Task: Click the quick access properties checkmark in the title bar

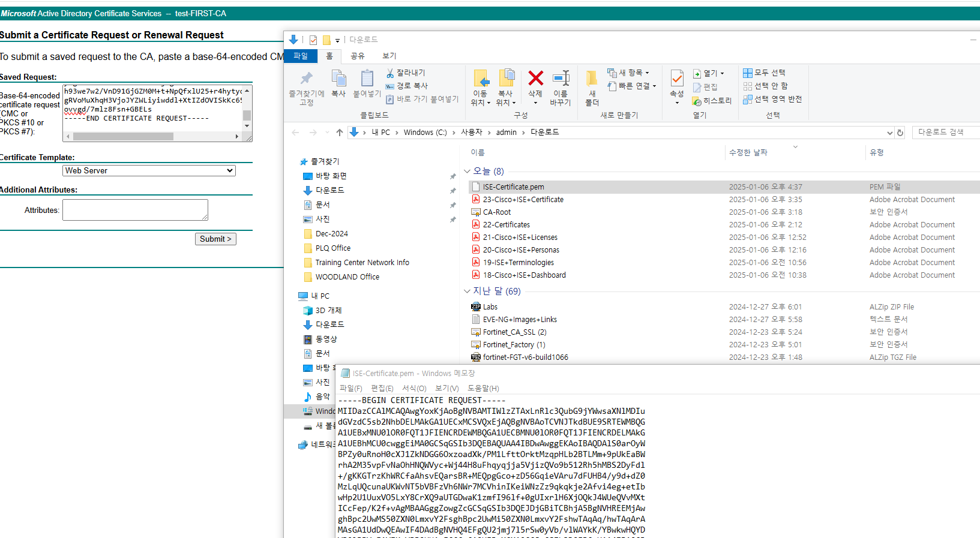Action: pyautogui.click(x=313, y=40)
